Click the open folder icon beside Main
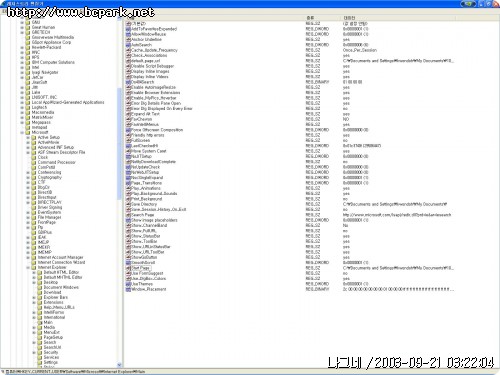Viewport: 500px width, 375px height. [40, 322]
